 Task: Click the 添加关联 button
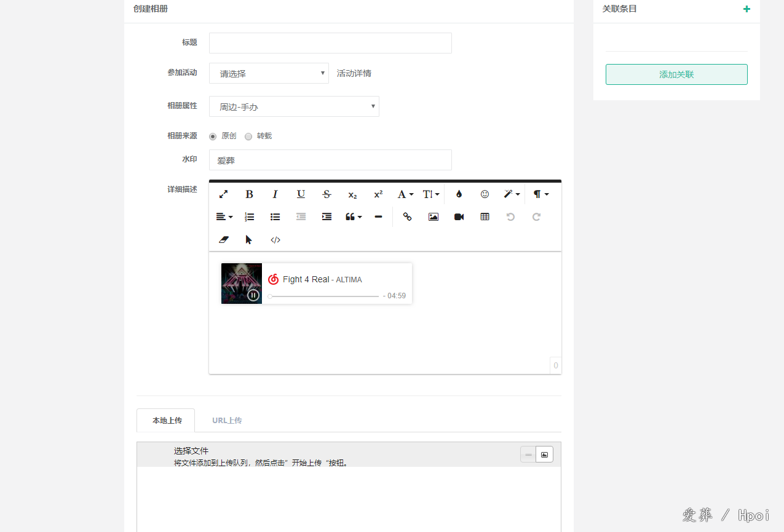[676, 74]
